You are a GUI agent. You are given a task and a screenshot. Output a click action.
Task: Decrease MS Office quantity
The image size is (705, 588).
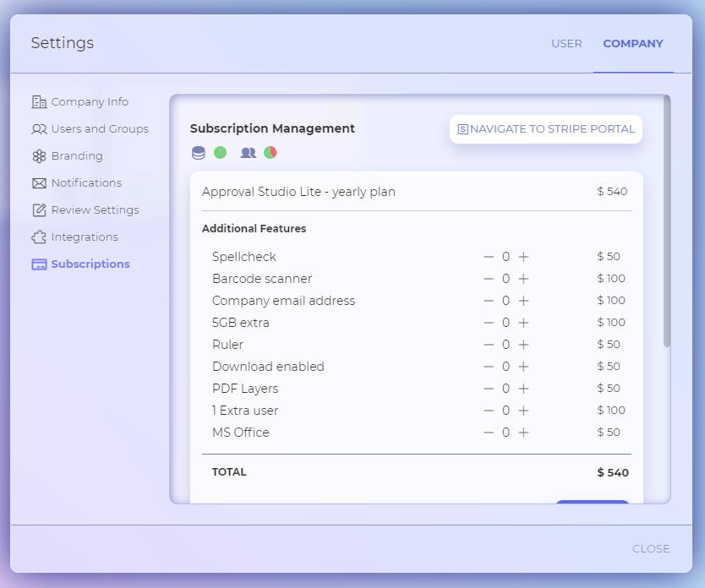[x=489, y=433]
